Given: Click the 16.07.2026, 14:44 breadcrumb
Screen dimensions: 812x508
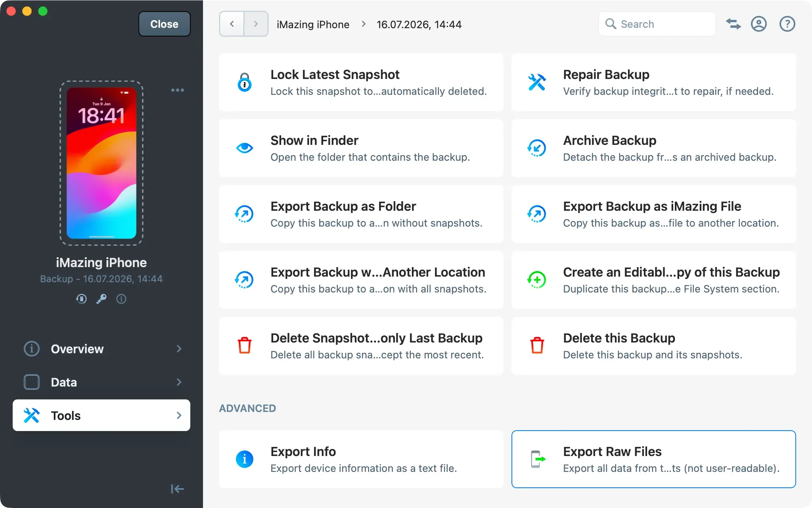Looking at the screenshot, I should tap(419, 25).
